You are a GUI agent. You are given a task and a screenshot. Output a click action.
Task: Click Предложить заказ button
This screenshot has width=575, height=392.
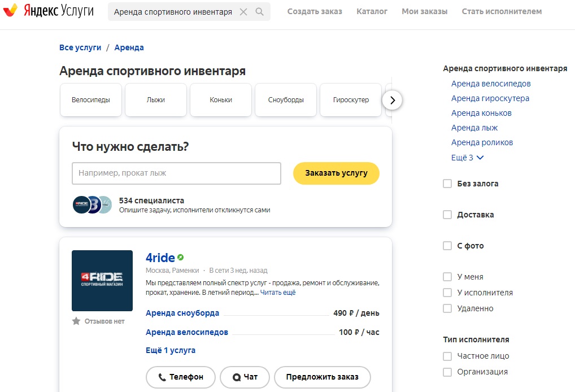pyautogui.click(x=323, y=377)
